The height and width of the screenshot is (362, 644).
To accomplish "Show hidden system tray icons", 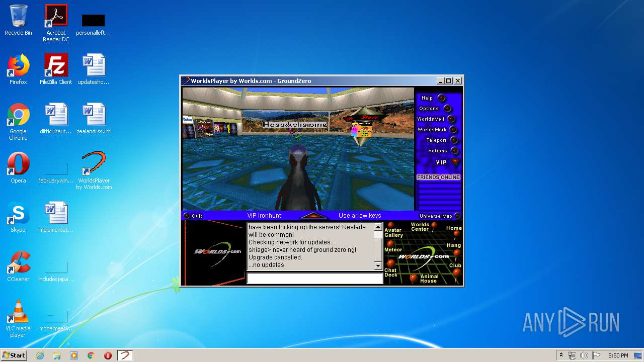I will tap(561, 355).
